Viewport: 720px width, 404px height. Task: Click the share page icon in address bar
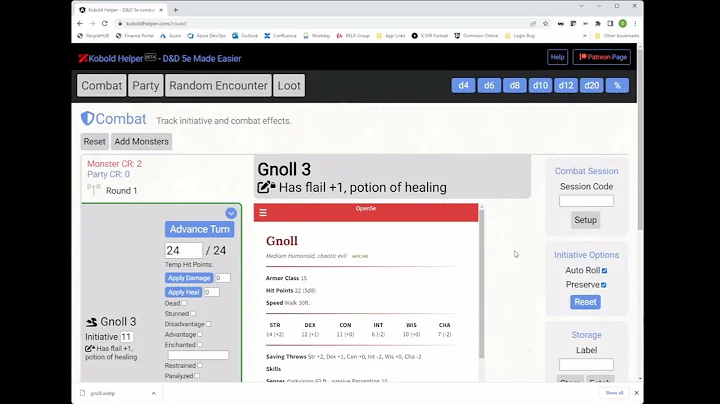533,23
